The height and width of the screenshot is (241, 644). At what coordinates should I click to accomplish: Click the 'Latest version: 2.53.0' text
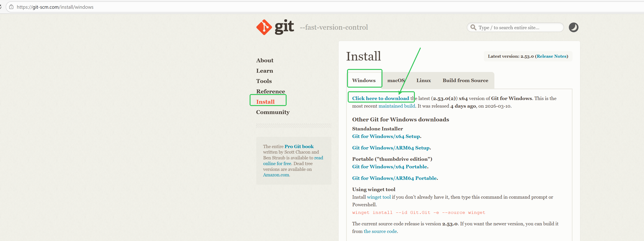coord(510,56)
